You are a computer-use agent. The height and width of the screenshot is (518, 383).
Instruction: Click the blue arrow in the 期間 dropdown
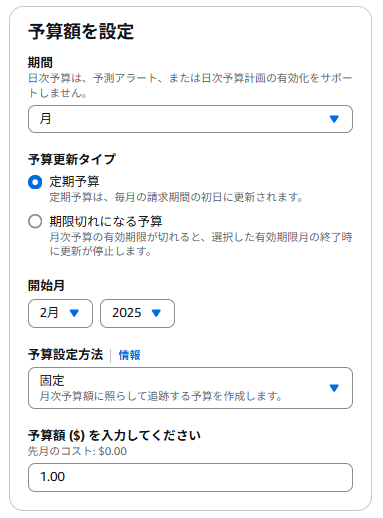[x=334, y=119]
